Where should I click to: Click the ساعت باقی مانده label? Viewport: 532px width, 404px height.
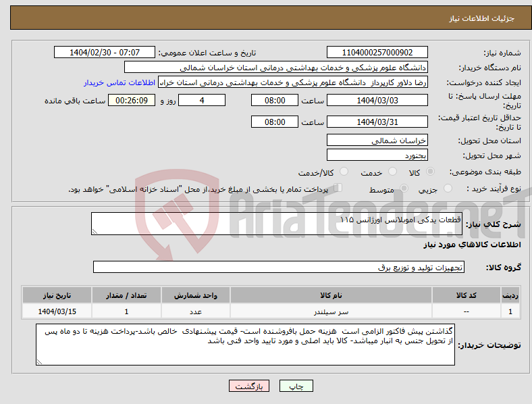(x=75, y=101)
